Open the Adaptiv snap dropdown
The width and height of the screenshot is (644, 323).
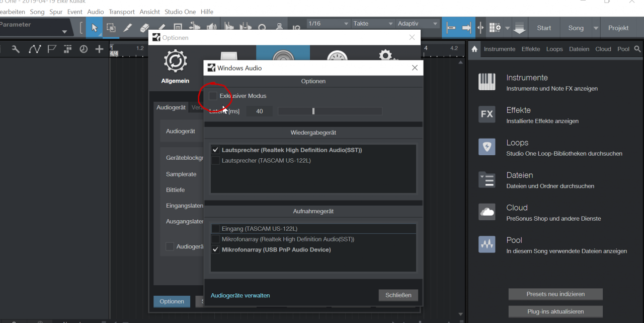pos(417,24)
